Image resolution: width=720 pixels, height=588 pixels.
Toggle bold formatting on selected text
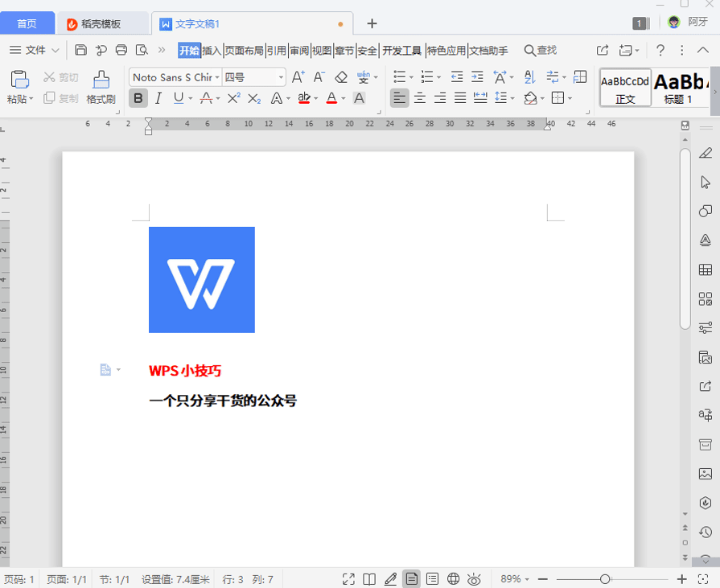[138, 97]
